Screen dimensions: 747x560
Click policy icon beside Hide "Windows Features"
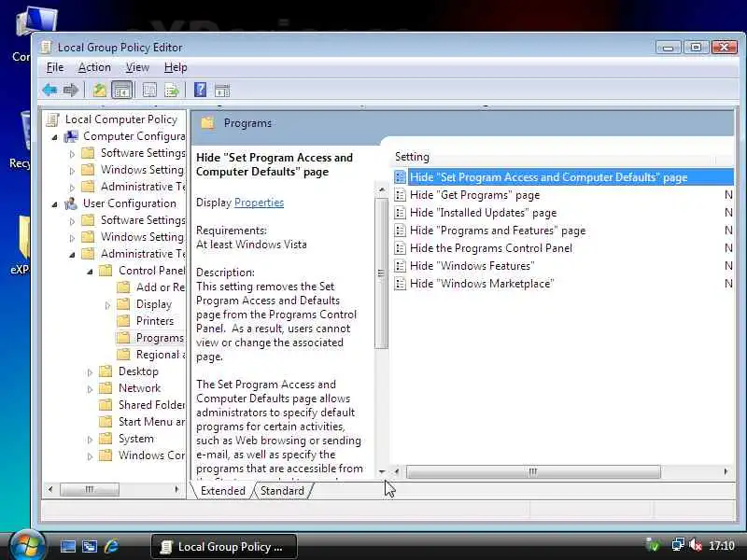(401, 266)
